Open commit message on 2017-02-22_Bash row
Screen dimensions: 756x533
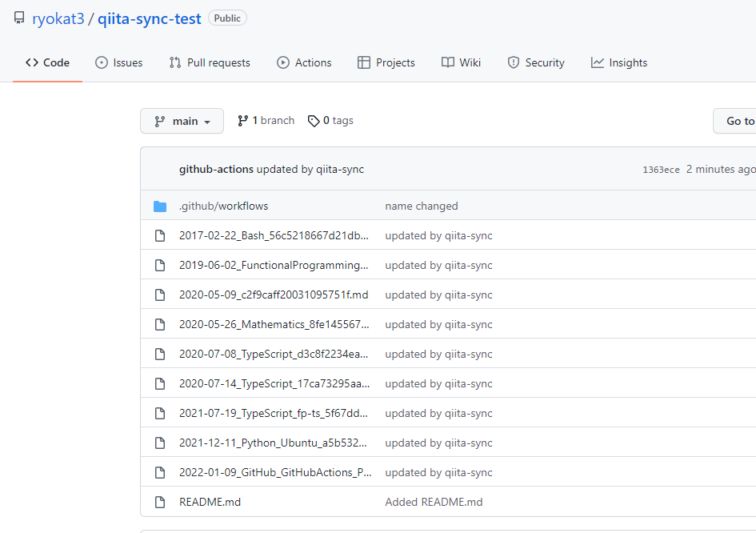(x=438, y=235)
